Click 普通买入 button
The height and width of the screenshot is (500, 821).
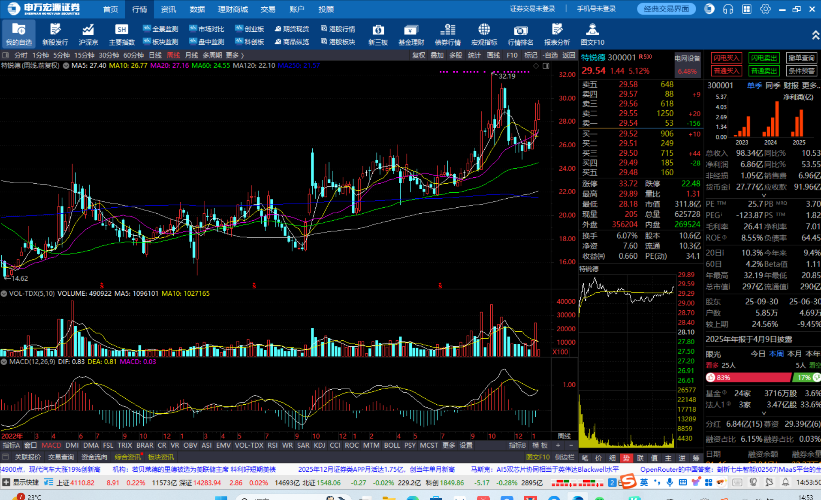(726, 71)
